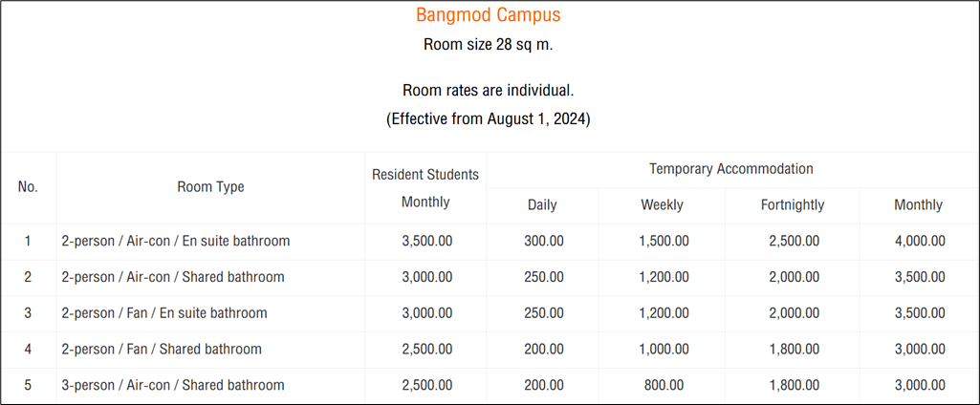Select 3-person / Air-con / Shared bathroom row
980x405 pixels.
coord(172,386)
